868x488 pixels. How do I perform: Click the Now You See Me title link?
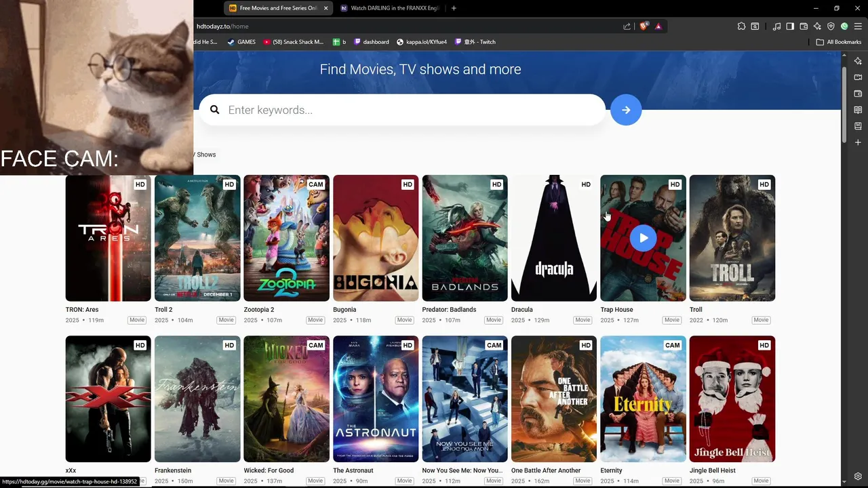click(462, 470)
